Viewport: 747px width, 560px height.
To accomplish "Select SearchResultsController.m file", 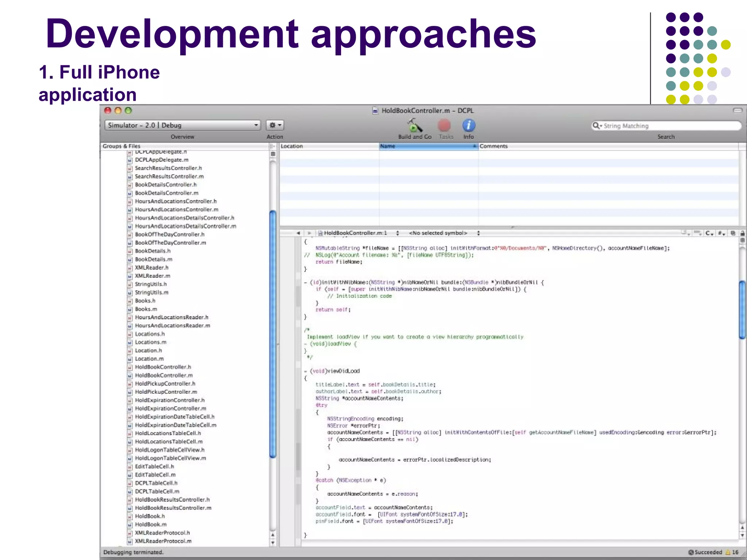I will 169,176.
